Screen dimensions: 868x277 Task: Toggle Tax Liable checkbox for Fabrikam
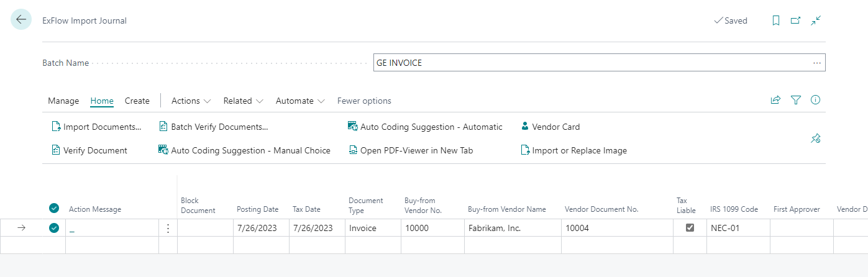[690, 228]
